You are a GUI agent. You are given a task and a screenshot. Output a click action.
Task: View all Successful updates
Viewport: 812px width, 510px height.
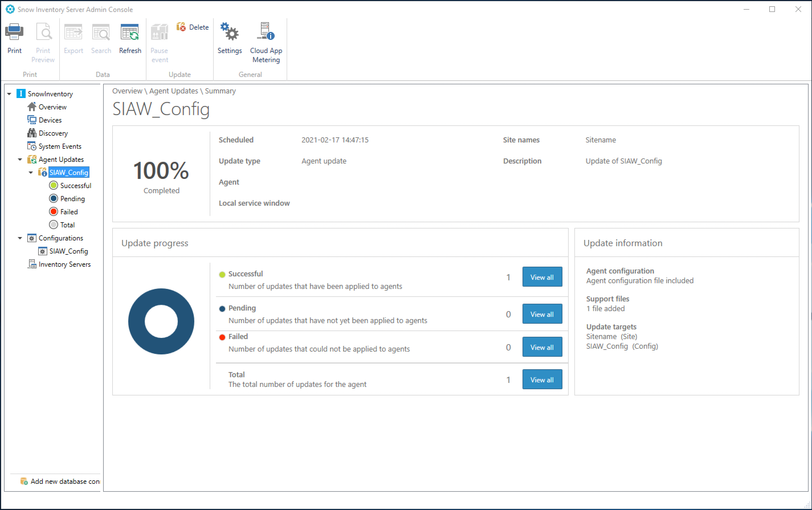542,277
